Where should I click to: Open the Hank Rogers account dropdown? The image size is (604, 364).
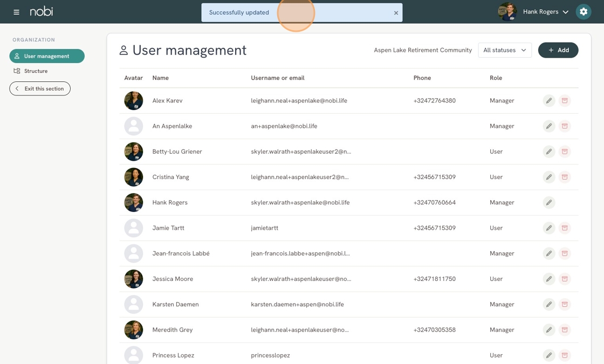(545, 12)
